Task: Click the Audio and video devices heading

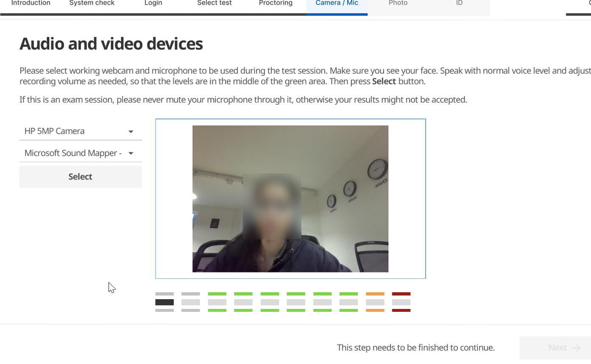Action: [x=111, y=44]
